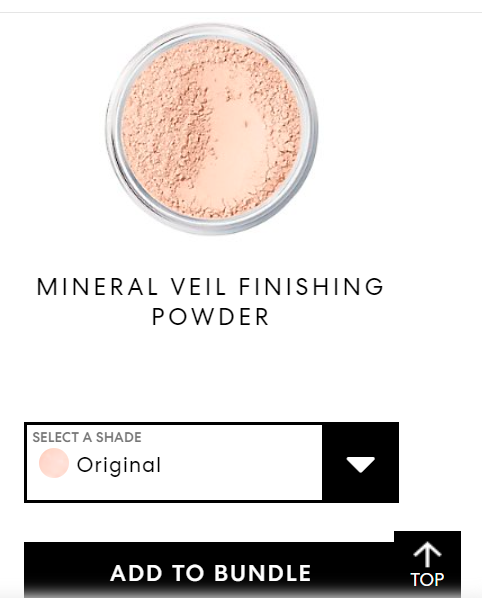Click the word ADD on bundle button
Viewport: 482px width, 609px height.
point(136,573)
